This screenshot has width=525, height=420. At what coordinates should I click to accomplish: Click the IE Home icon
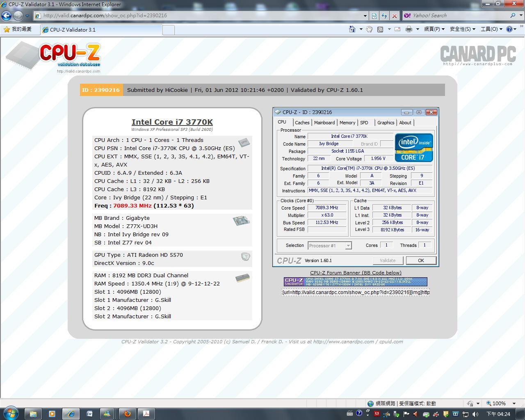tap(352, 29)
